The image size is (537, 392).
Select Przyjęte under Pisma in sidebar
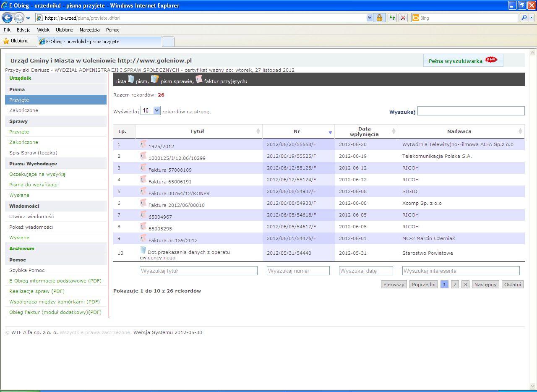click(56, 100)
